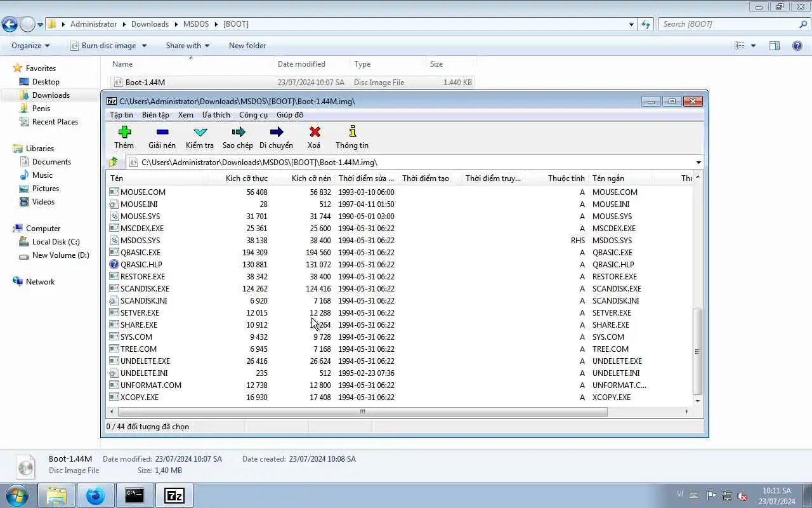This screenshot has height=508, width=812.
Task: Select the MSCDEX.EXE file row
Action: [x=400, y=228]
